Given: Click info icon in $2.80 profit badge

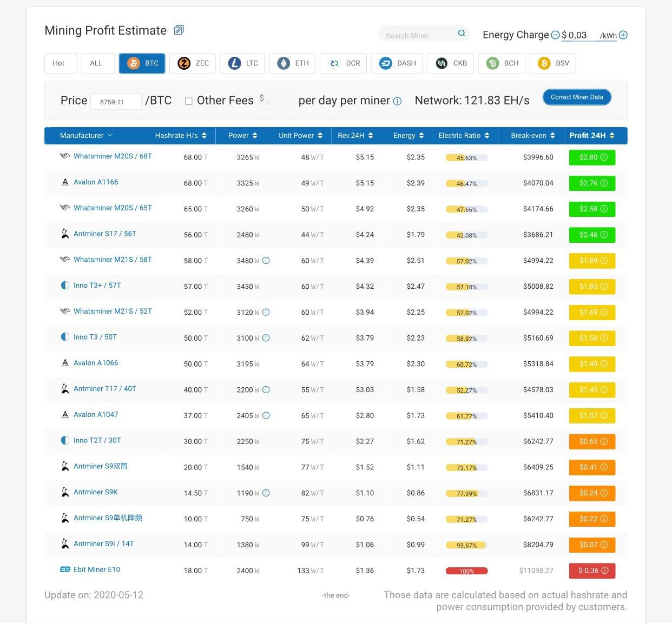Looking at the screenshot, I should click(604, 157).
